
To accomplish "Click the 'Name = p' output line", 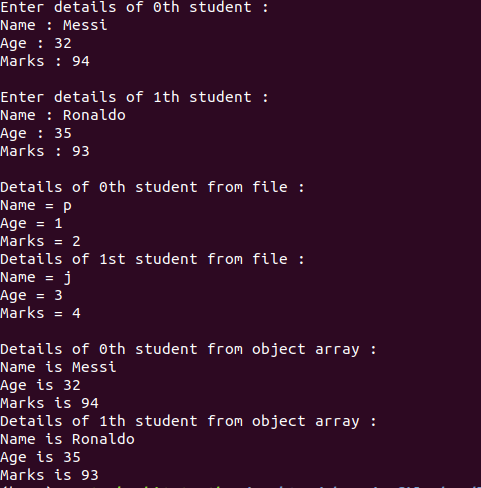I will (36, 206).
